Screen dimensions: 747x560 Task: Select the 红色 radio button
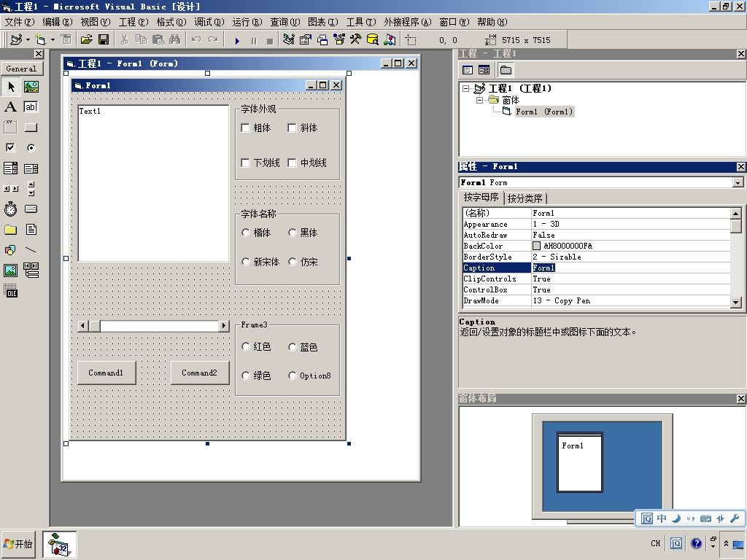click(246, 346)
